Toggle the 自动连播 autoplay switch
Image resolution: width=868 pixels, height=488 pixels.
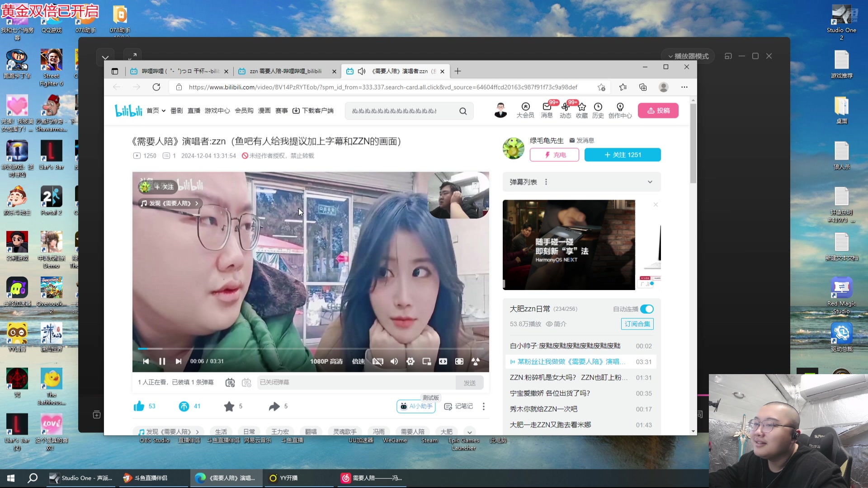[647, 309]
